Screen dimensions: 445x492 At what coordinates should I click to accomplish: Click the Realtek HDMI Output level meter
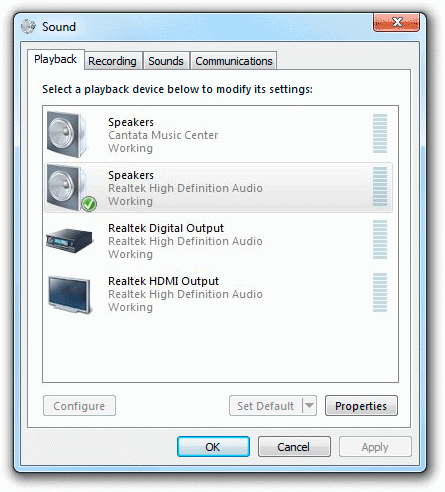pyautogui.click(x=380, y=292)
